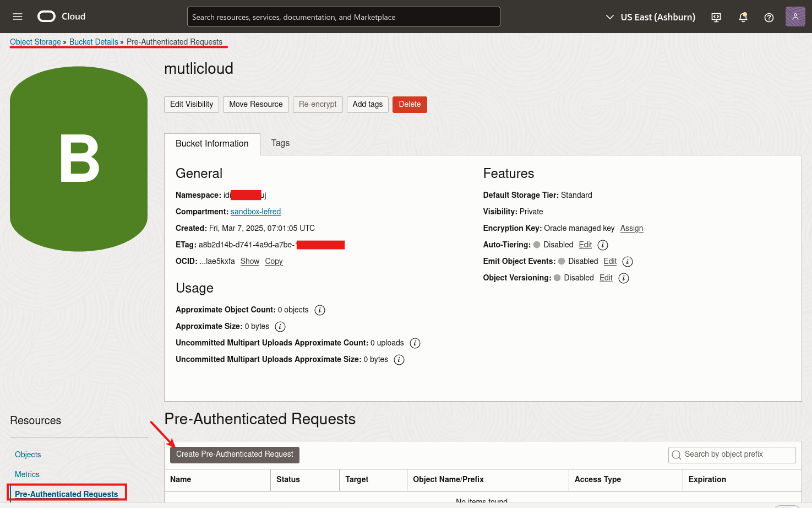
Task: Expand the US East (Ashburn) region selector
Action: [650, 17]
